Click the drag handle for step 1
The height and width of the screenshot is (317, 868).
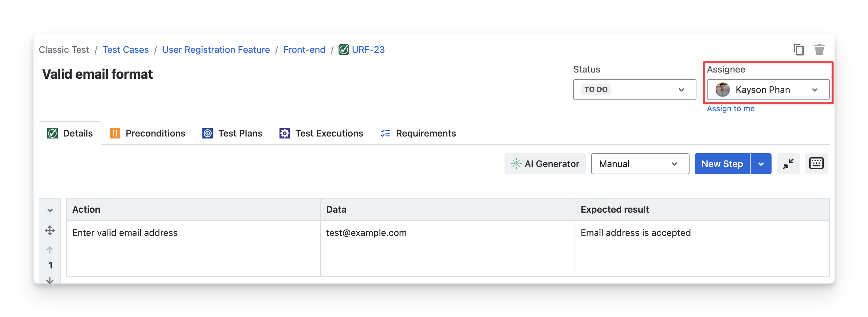50,231
